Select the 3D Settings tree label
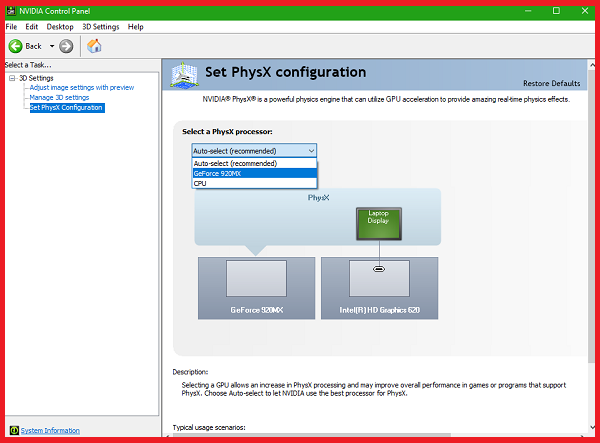The width and height of the screenshot is (600, 443). [x=36, y=78]
